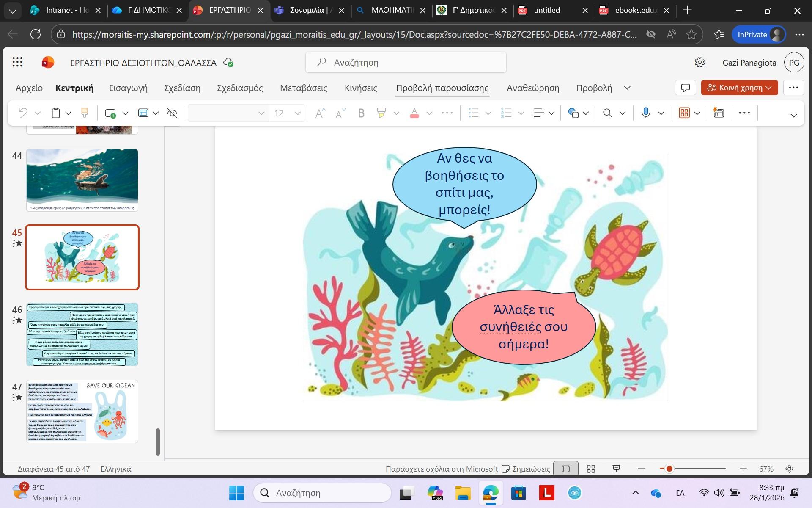
Task: Toggle Normal view button in status bar
Action: pyautogui.click(x=565, y=469)
